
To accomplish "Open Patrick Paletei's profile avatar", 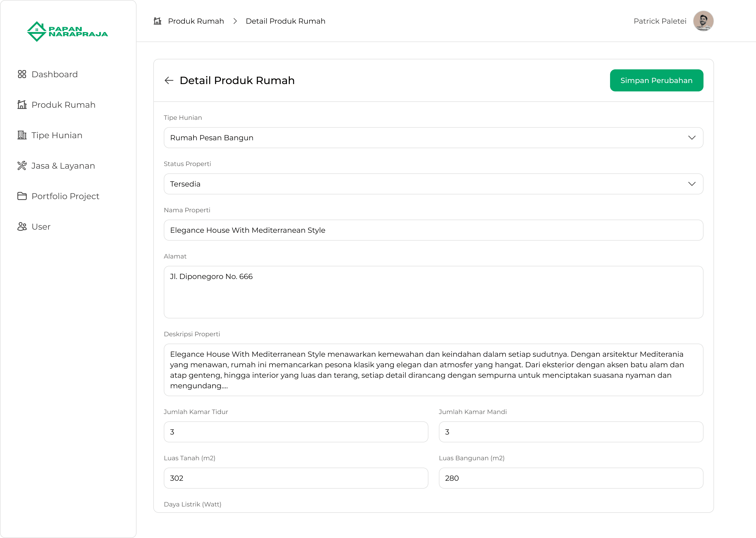I will 703,21.
